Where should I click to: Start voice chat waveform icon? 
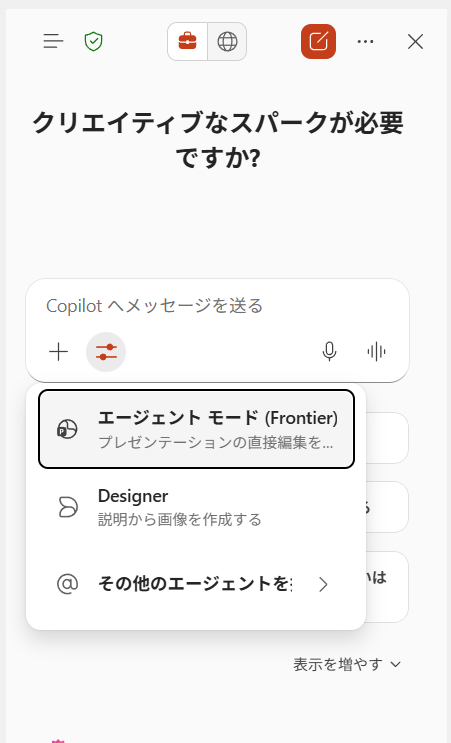[x=377, y=352]
